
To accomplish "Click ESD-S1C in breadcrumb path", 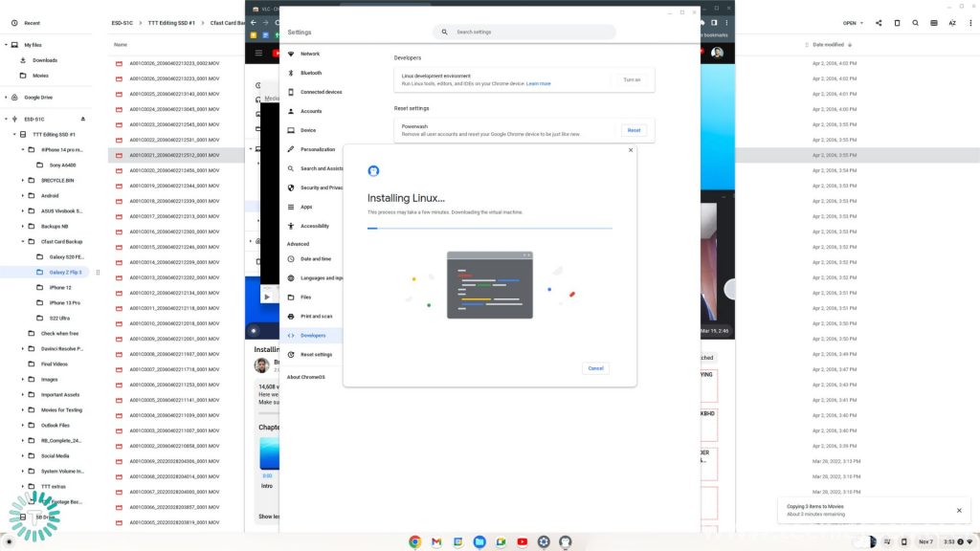I will [x=122, y=23].
